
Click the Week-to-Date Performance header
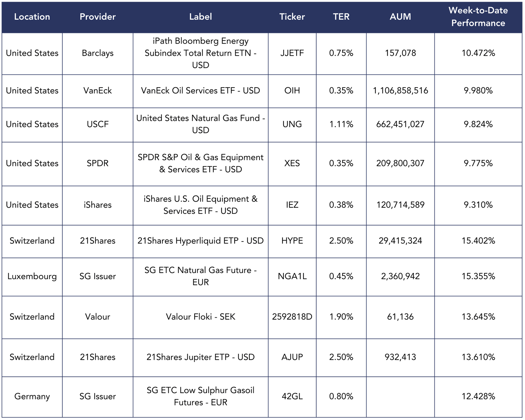coord(478,17)
